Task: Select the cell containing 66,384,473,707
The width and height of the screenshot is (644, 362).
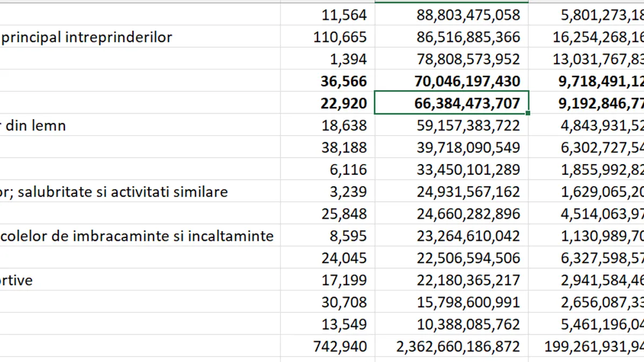Action: click(451, 103)
